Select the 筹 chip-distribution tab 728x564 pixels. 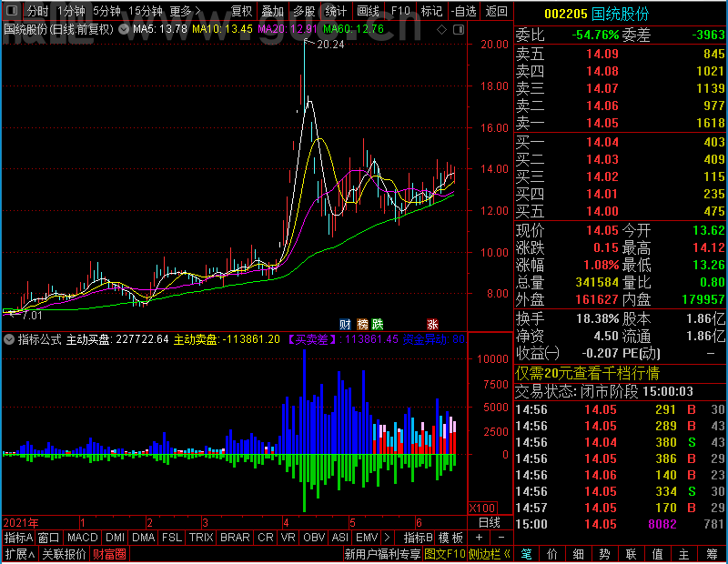tap(712, 554)
